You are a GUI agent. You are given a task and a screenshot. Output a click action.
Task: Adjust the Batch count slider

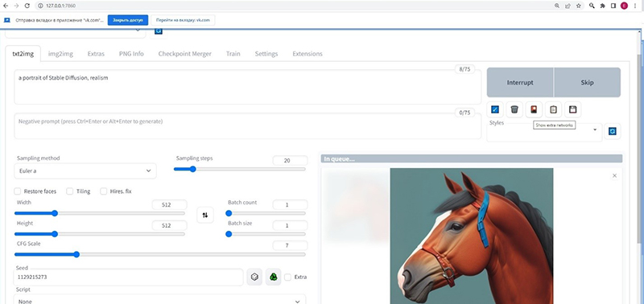point(266,213)
